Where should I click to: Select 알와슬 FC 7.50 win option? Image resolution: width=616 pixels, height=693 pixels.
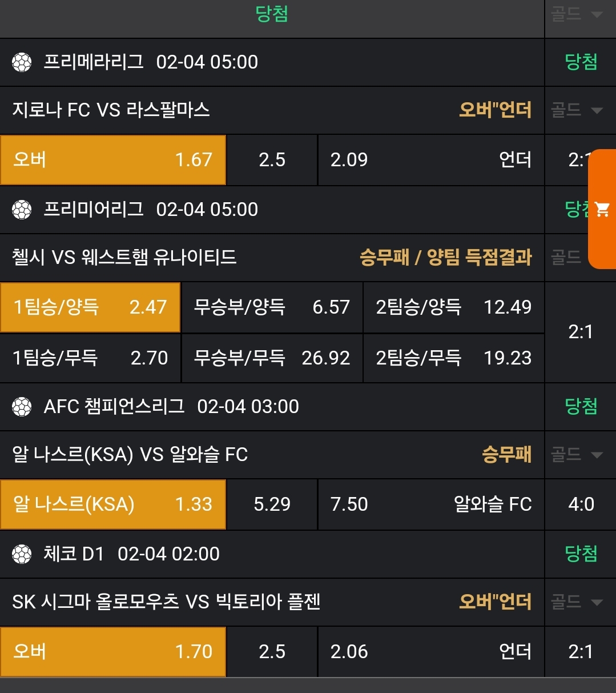click(x=430, y=504)
